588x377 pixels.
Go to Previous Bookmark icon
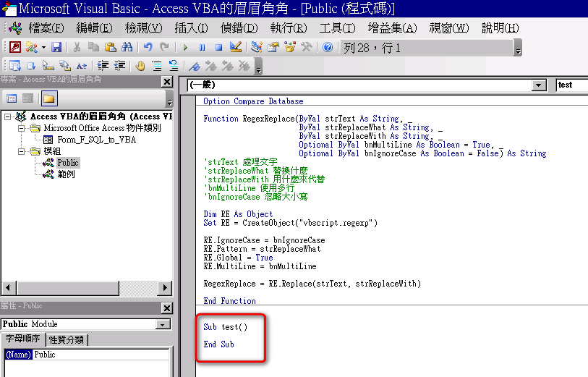click(x=228, y=66)
